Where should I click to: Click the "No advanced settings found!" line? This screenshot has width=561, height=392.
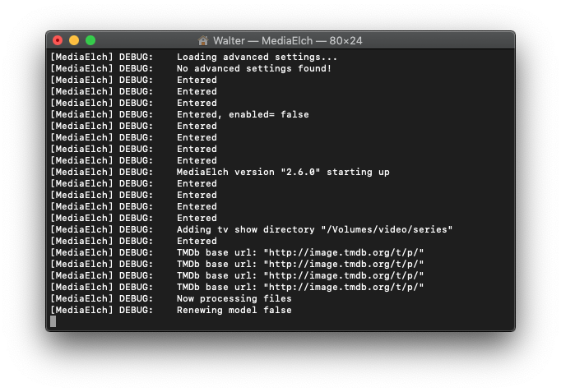tap(254, 68)
